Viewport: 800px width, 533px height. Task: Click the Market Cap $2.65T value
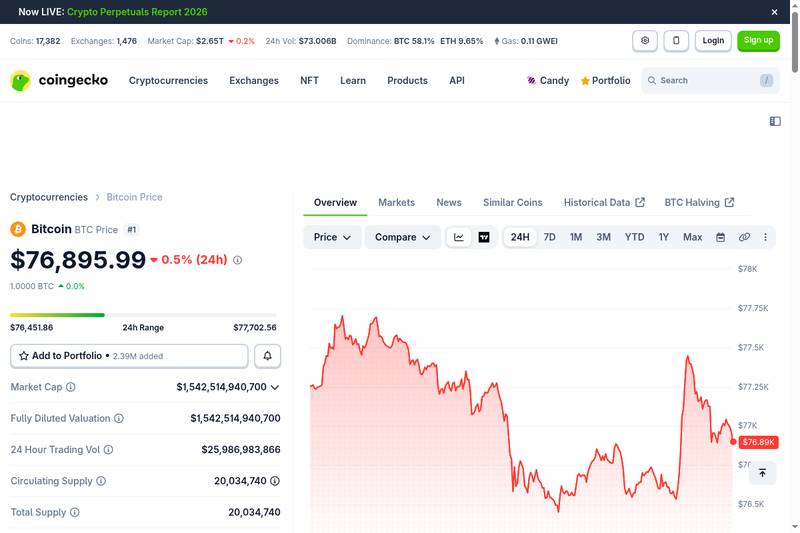pyautogui.click(x=210, y=41)
